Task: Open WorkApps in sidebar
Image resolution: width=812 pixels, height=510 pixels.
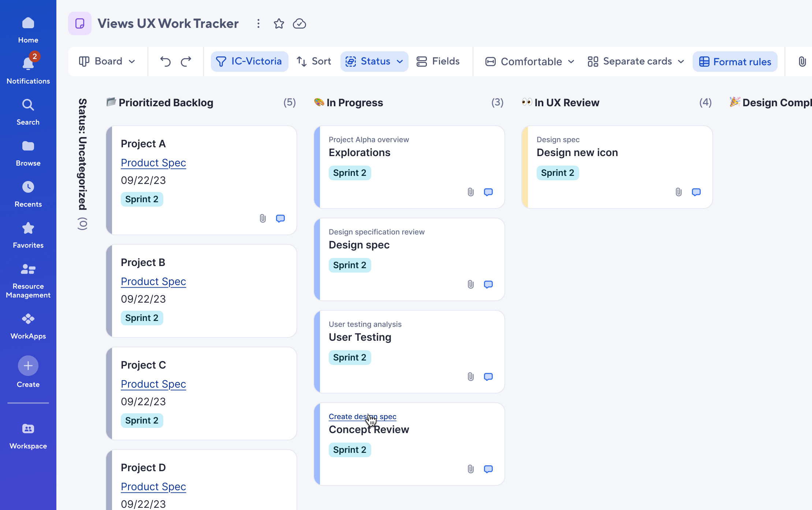Action: [28, 326]
